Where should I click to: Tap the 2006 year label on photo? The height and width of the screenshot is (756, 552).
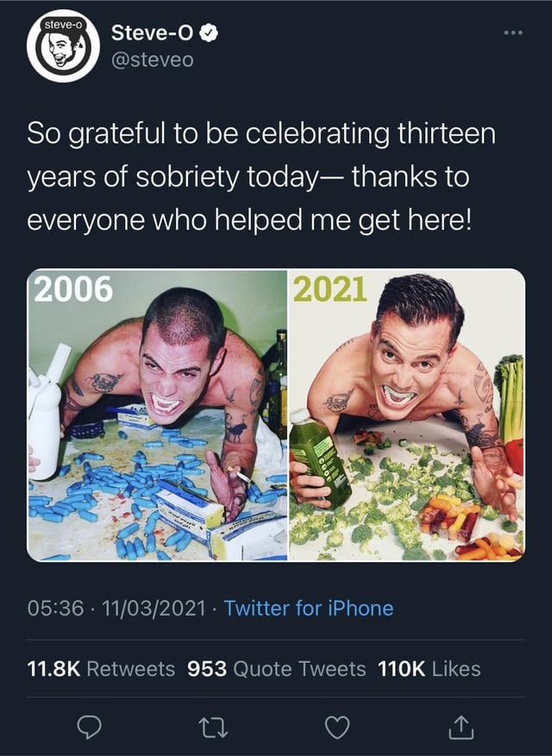[73, 290]
